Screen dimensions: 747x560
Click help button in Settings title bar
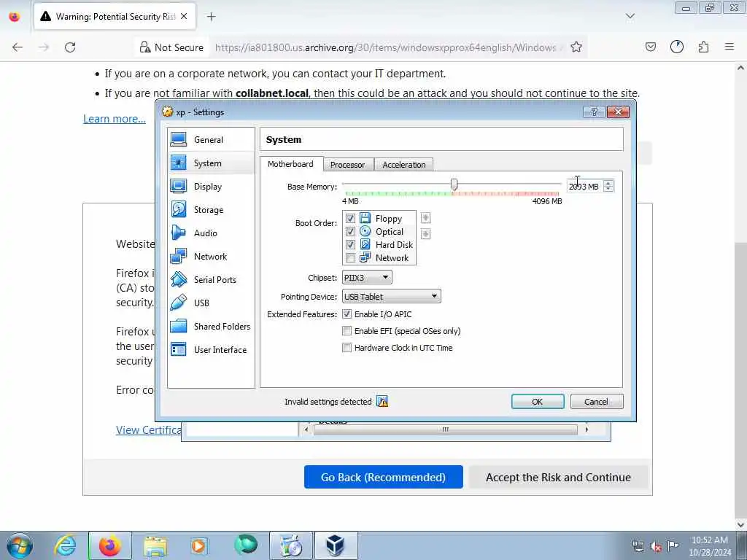(594, 112)
